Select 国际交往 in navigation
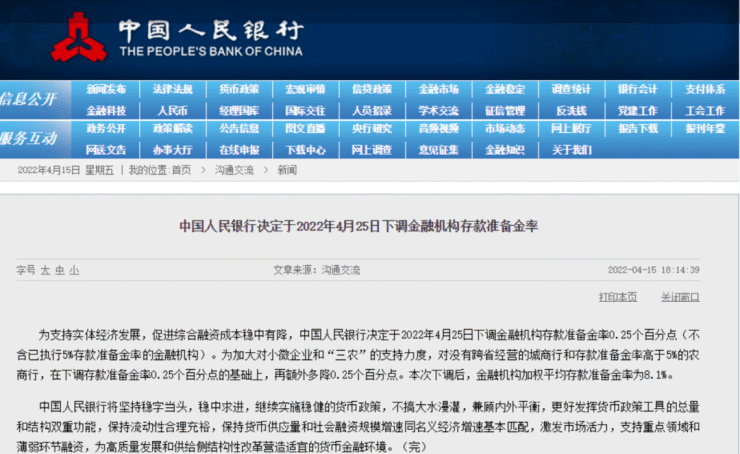The height and width of the screenshot is (454, 740). [x=305, y=111]
